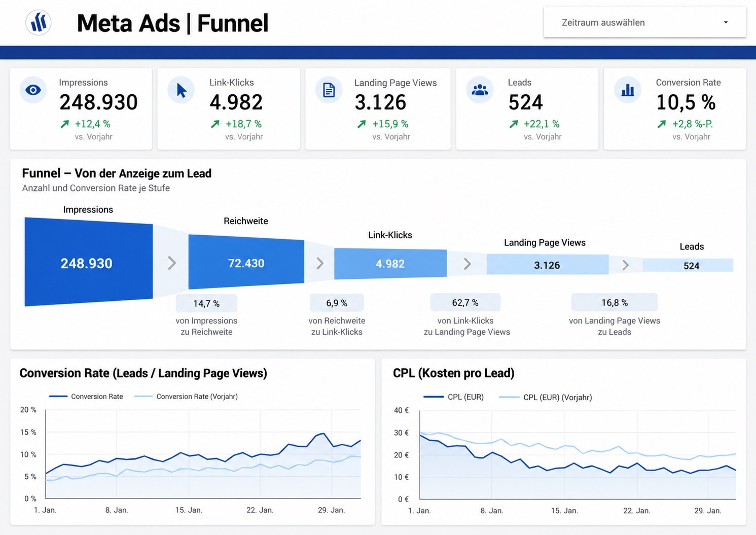The height and width of the screenshot is (535, 756).
Task: Click 22. Jan. label on Conversion Rate chart
Action: [x=260, y=510]
